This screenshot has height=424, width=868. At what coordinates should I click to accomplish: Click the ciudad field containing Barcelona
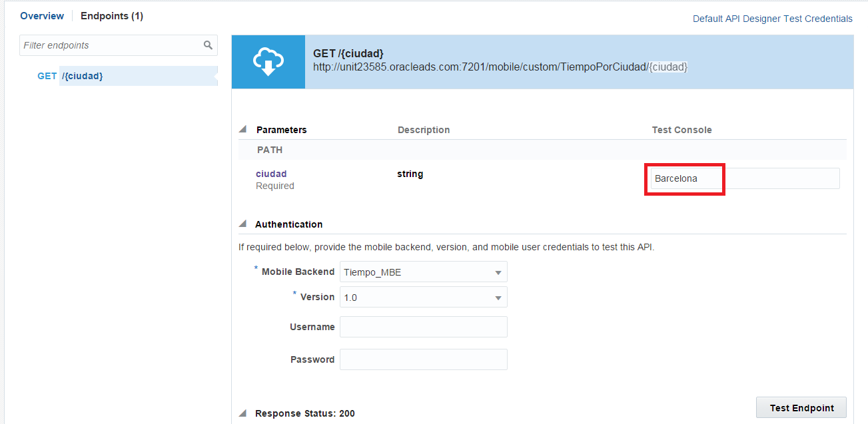point(745,178)
